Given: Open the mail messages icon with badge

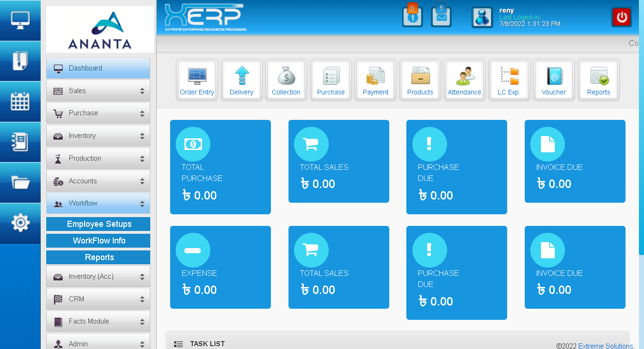Looking at the screenshot, I should coord(441,17).
